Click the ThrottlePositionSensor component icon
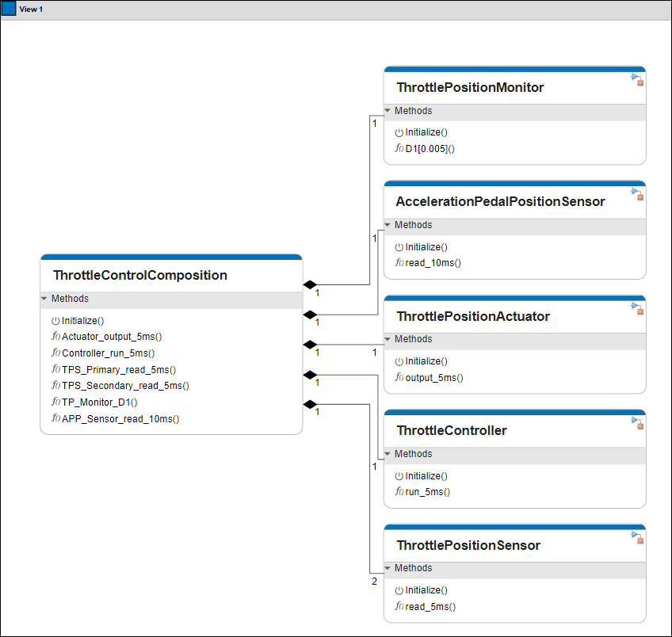This screenshot has height=637, width=672. pyautogui.click(x=636, y=536)
